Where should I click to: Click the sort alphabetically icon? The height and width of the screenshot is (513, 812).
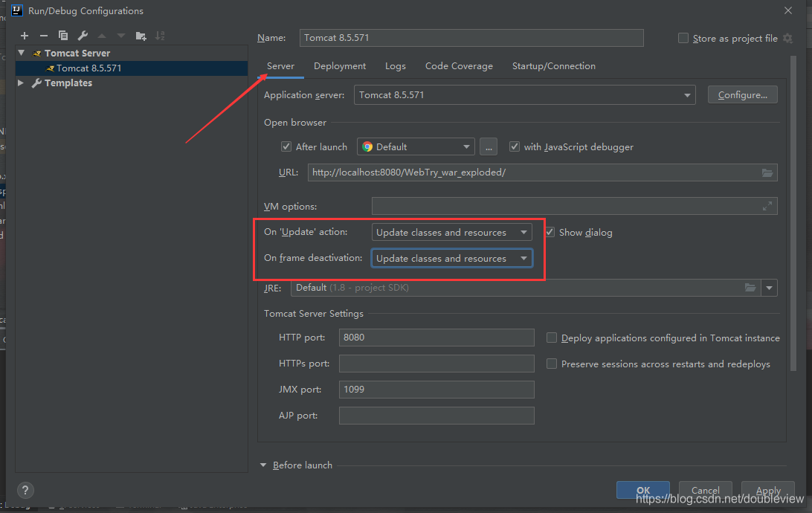point(160,36)
